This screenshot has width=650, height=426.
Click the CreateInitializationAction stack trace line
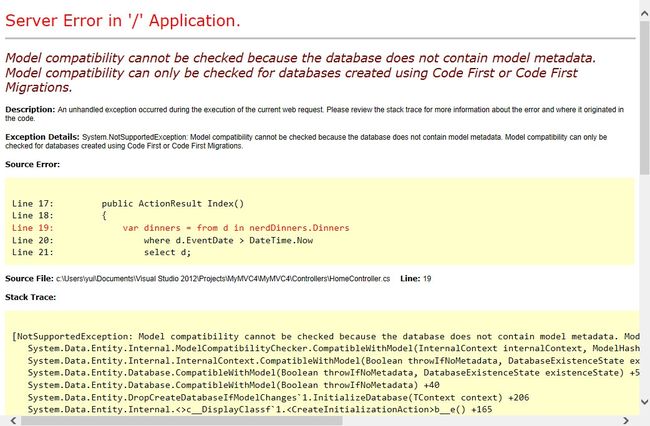pos(260,409)
